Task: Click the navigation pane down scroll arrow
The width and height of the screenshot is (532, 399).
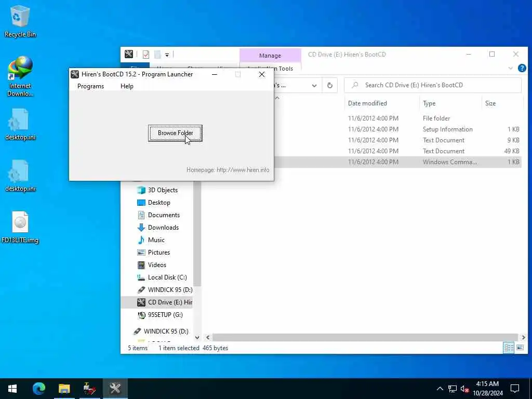Action: coord(197,338)
